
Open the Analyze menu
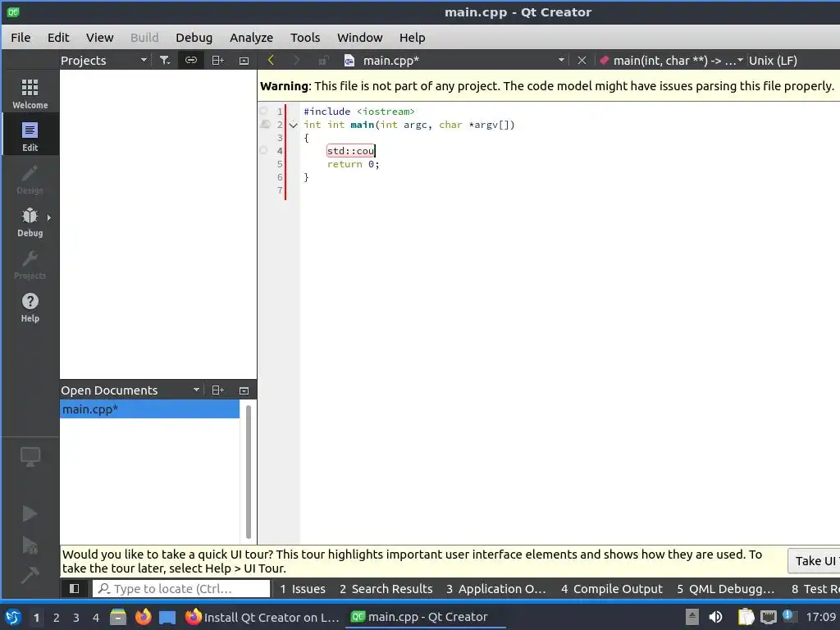tap(251, 38)
